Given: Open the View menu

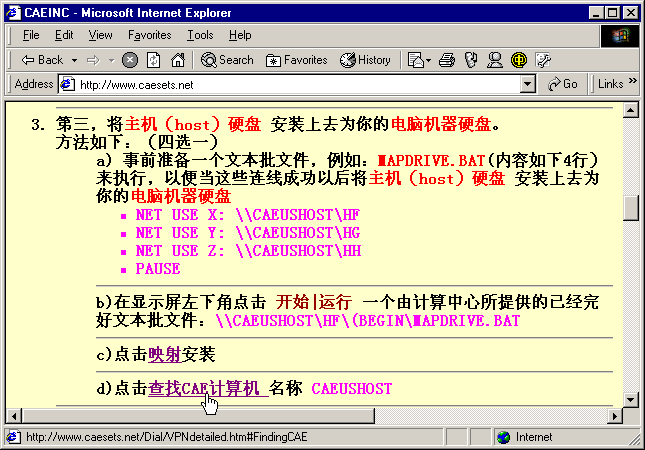Looking at the screenshot, I should [x=99, y=35].
